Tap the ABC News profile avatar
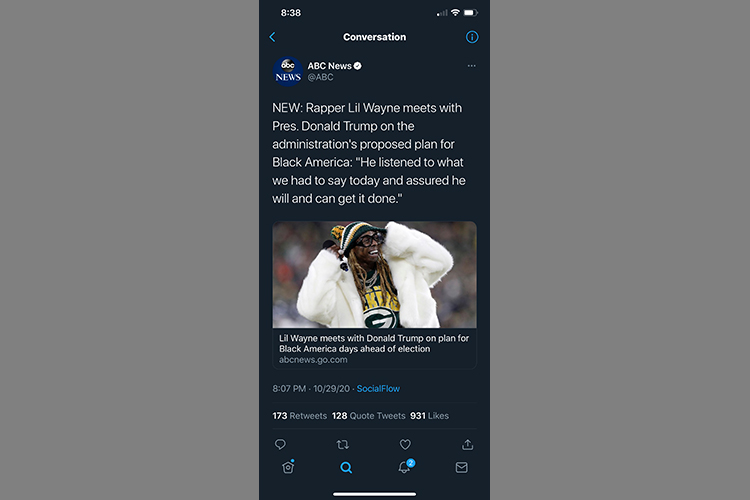Screen dimensions: 750x500 click(287, 71)
